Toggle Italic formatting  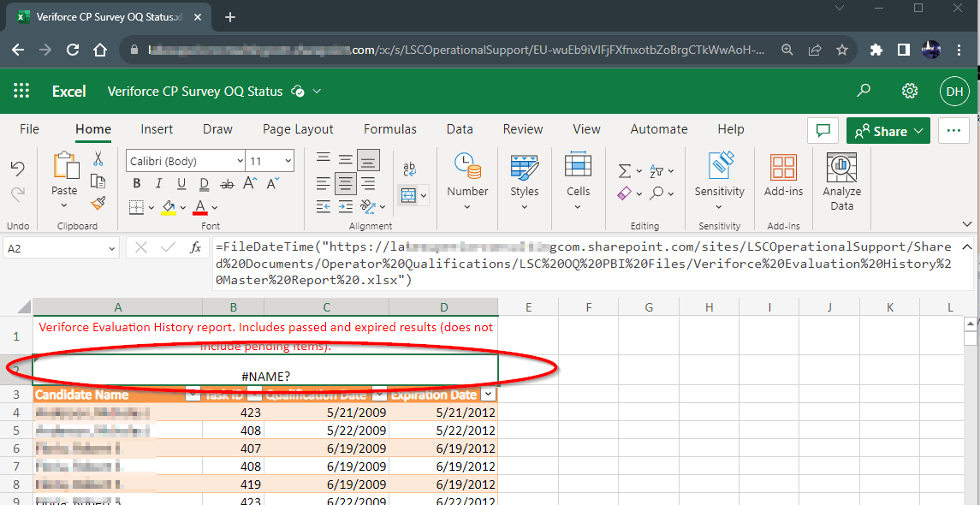pyautogui.click(x=159, y=184)
